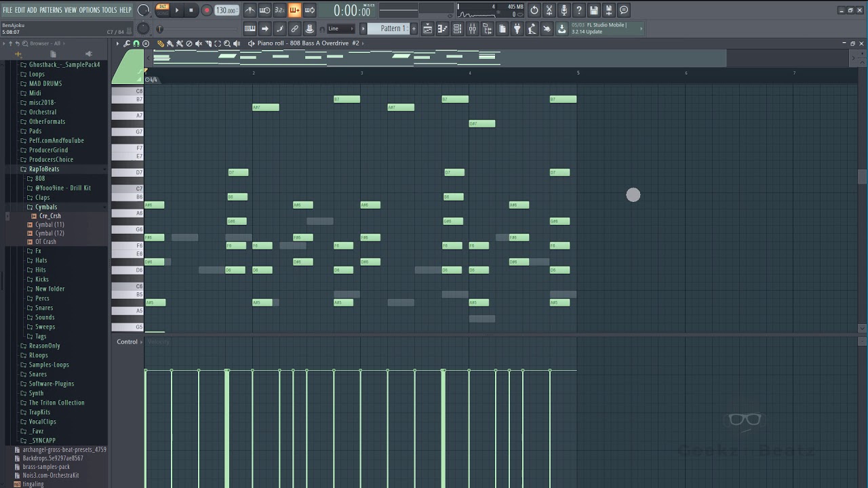Select the Zoom magnifier tool in piano roll
868x488 pixels.
pyautogui.click(x=227, y=43)
